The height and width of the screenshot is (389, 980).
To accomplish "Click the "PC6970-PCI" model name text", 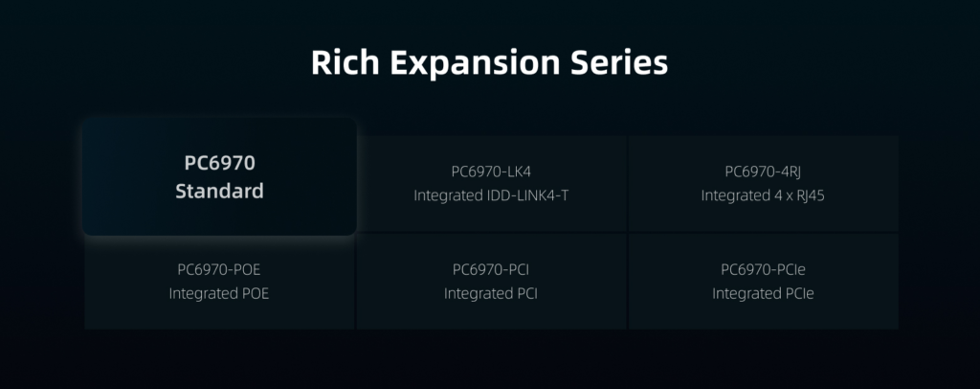I will tap(491, 269).
